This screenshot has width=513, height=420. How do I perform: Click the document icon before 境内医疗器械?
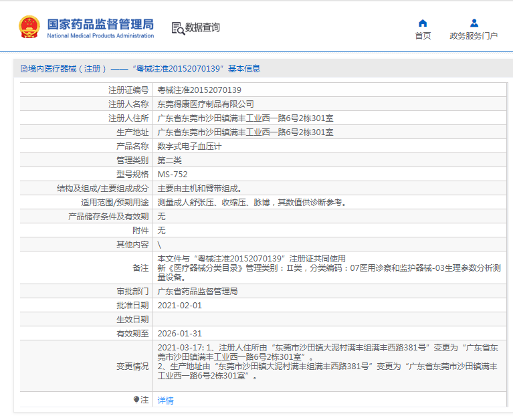pos(24,69)
